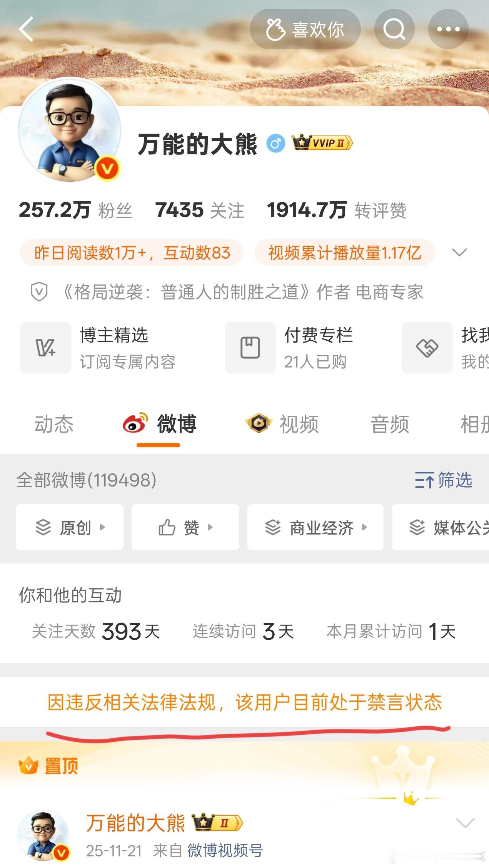Open the 博主精选 V+ icon
Viewport: 489px width, 868px height.
46,348
